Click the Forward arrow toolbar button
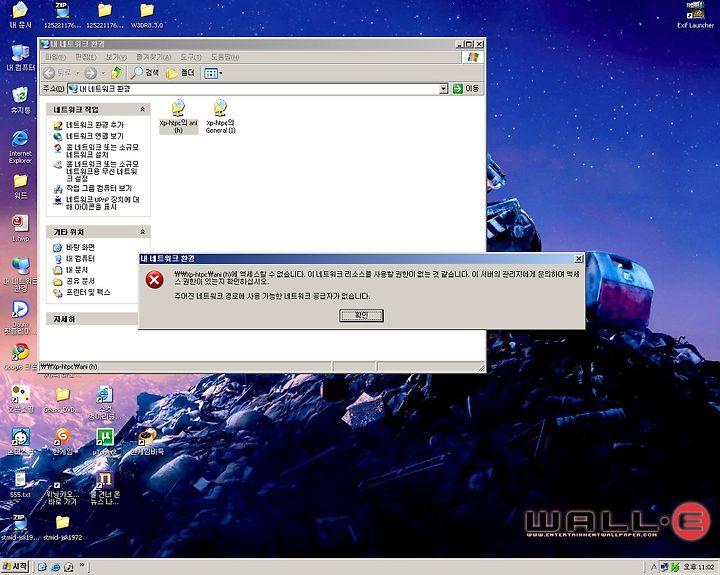Image resolution: width=720 pixels, height=575 pixels. point(90,73)
